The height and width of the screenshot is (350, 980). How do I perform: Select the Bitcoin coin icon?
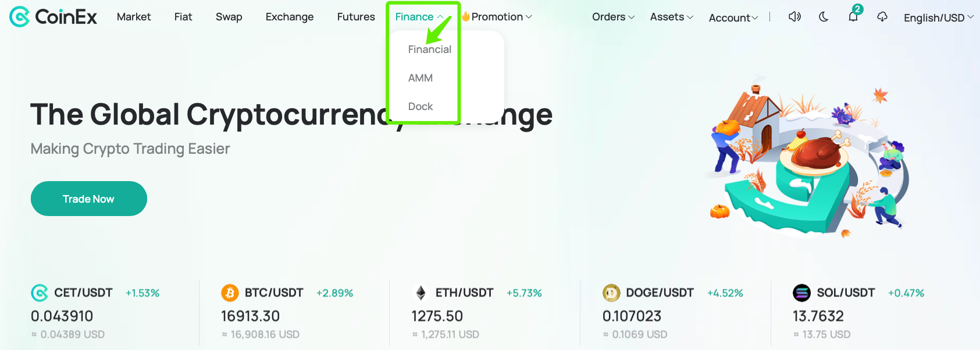[230, 292]
